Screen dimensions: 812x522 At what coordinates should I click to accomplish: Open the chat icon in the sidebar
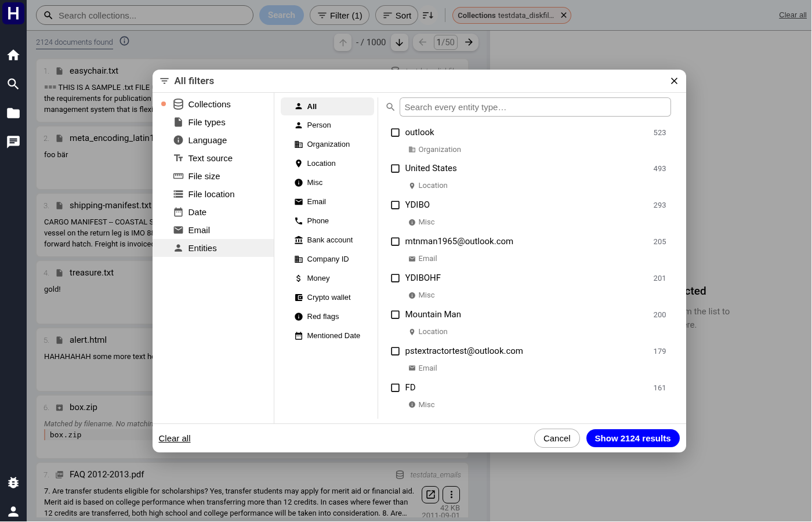tap(13, 142)
